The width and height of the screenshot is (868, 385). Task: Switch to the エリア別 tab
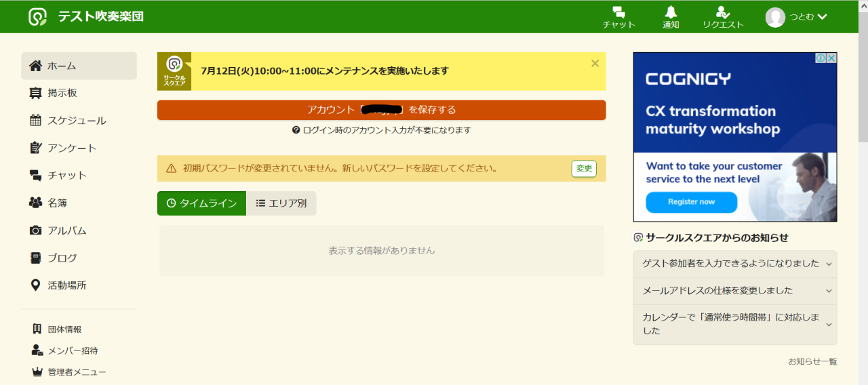(x=281, y=203)
